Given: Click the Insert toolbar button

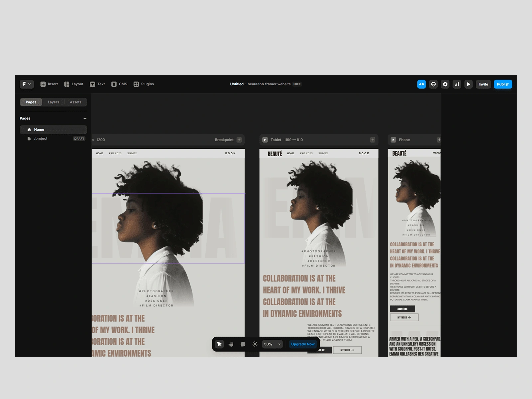Looking at the screenshot, I should pyautogui.click(x=49, y=84).
